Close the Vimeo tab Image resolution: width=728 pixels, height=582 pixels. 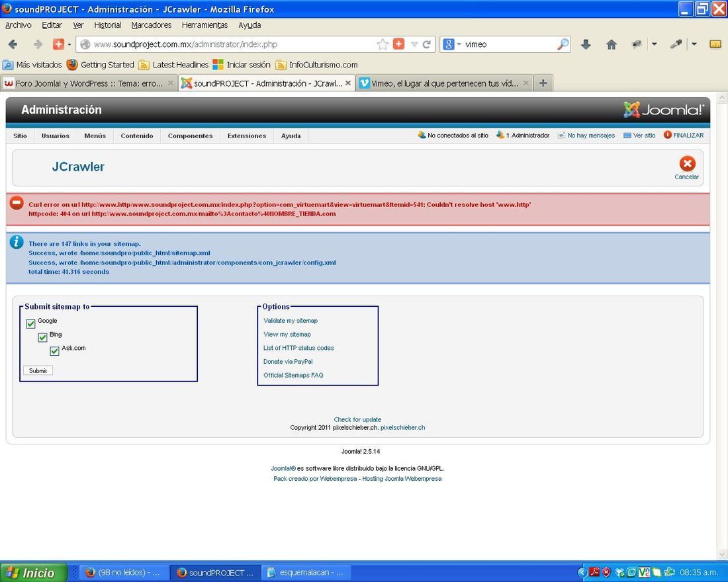525,83
